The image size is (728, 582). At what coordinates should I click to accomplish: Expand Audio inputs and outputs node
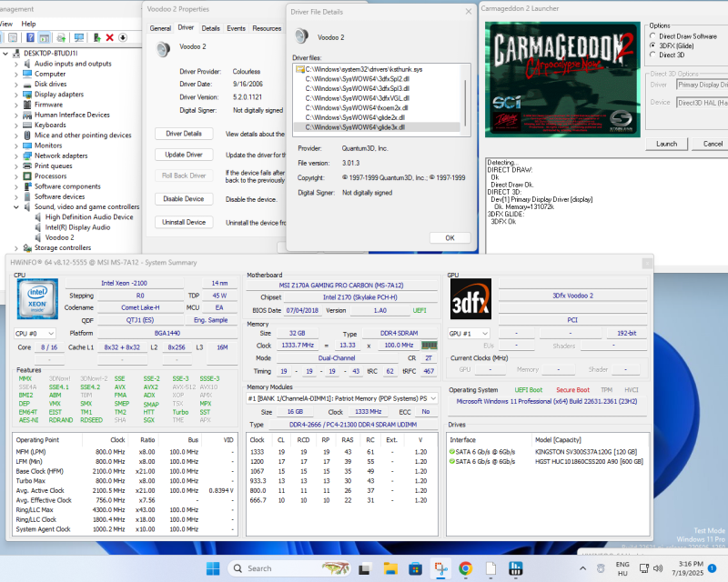click(16, 64)
